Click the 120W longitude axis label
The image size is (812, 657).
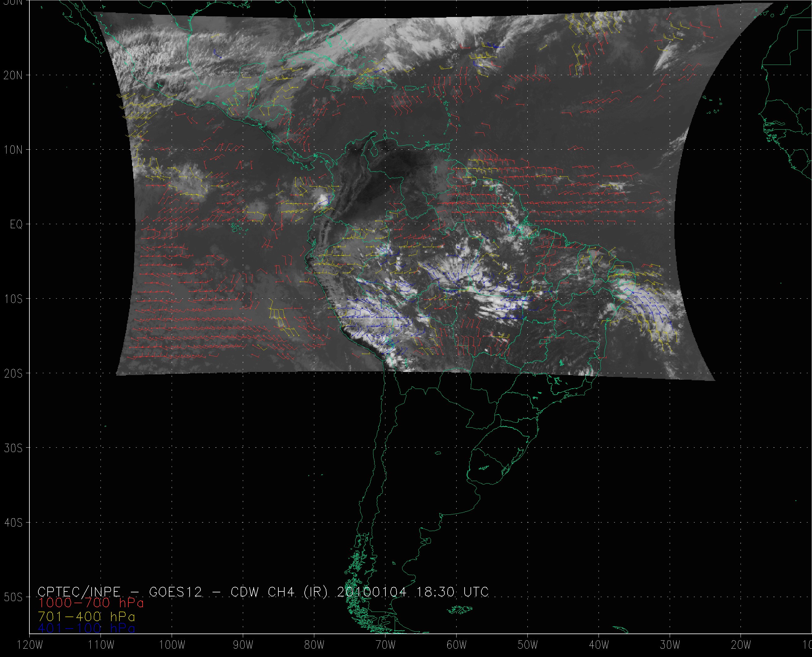pyautogui.click(x=30, y=645)
